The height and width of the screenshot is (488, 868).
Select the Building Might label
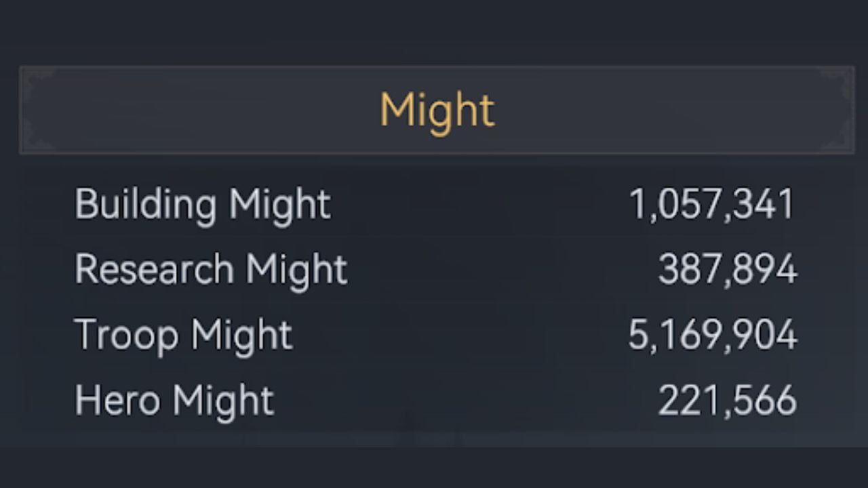tap(203, 204)
